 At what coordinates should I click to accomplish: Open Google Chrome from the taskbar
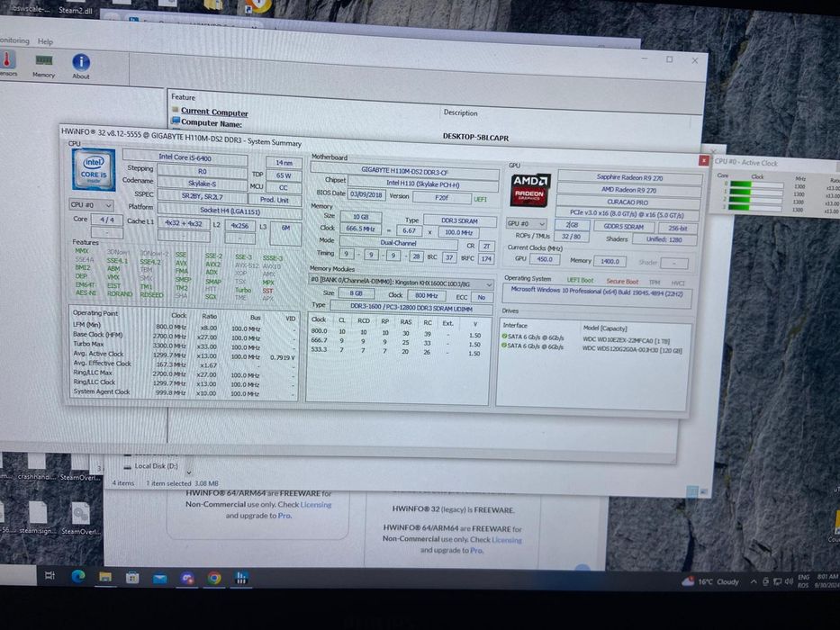(214, 578)
